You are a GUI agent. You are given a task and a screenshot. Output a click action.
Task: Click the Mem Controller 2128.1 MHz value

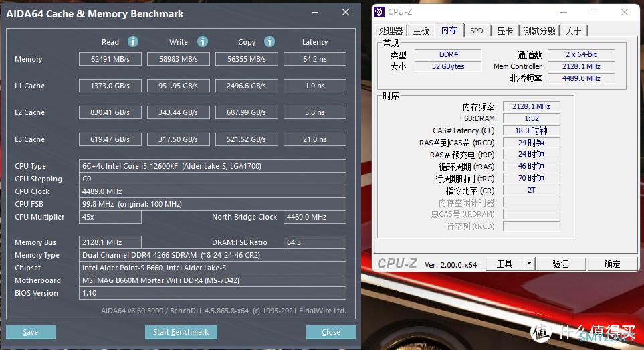(581, 66)
